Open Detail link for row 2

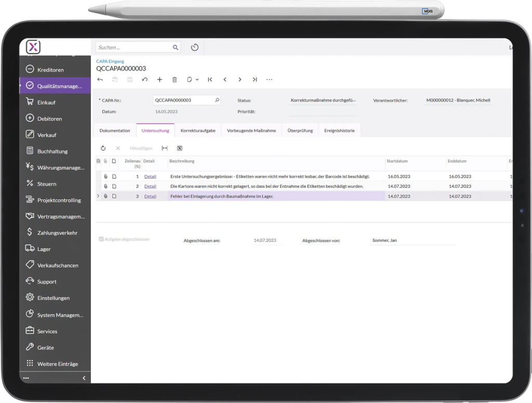pyautogui.click(x=150, y=186)
